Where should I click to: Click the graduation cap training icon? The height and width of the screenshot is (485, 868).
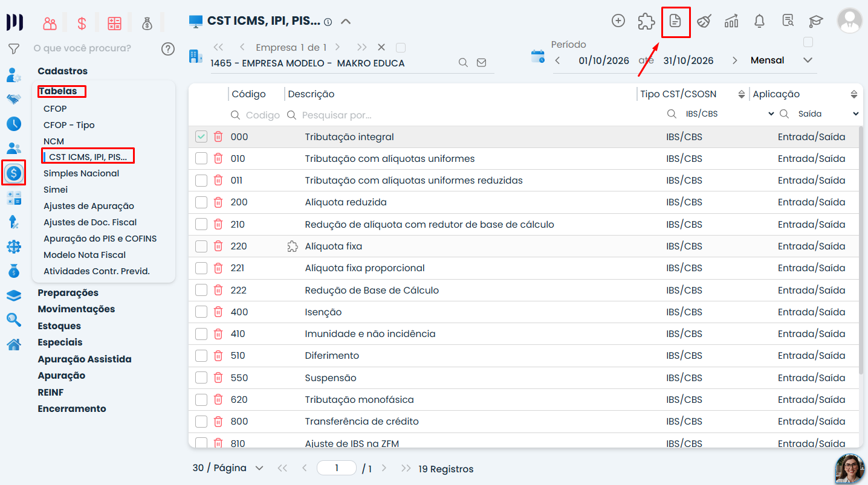pyautogui.click(x=816, y=22)
